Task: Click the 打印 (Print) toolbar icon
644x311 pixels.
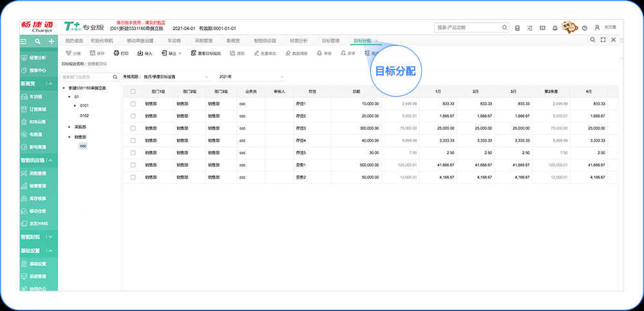Action: [121, 53]
